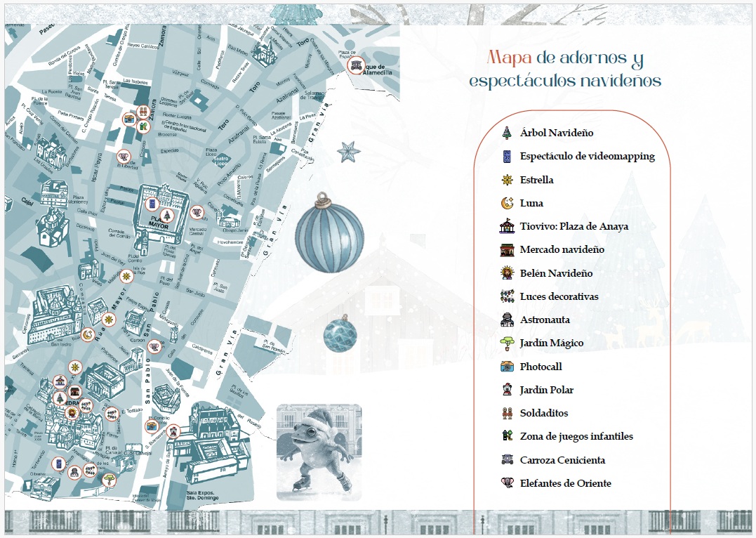756x538 pixels.
Task: Click the Astronauta icon in the legend
Action: pyautogui.click(x=508, y=320)
